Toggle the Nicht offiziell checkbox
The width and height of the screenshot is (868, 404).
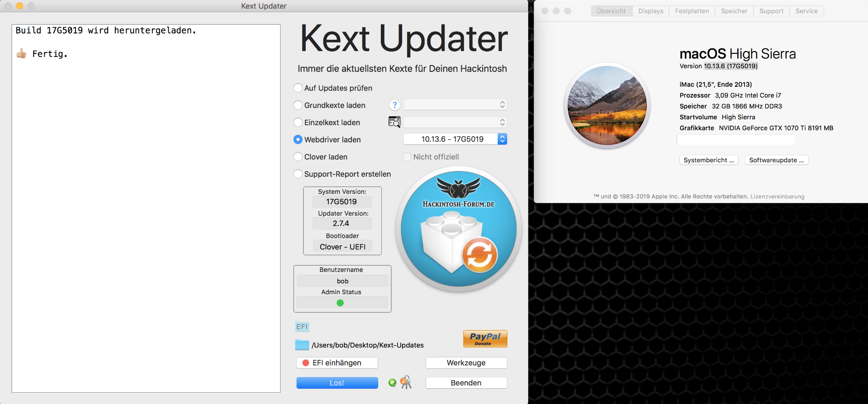(407, 156)
